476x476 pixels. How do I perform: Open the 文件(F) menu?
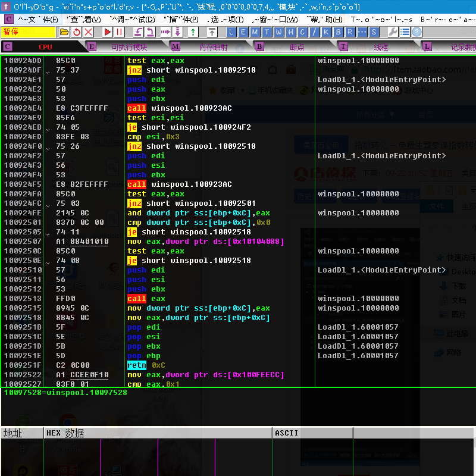38,19
